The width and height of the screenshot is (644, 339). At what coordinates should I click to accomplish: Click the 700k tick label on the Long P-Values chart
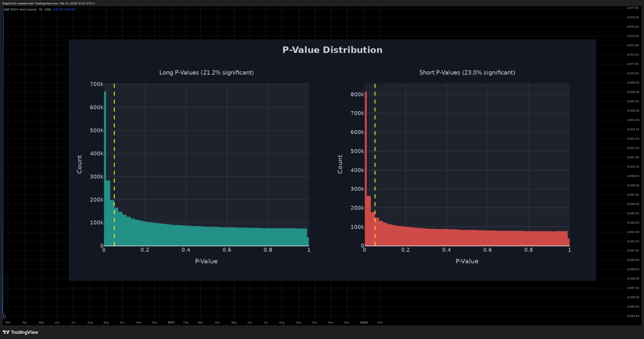(96, 84)
